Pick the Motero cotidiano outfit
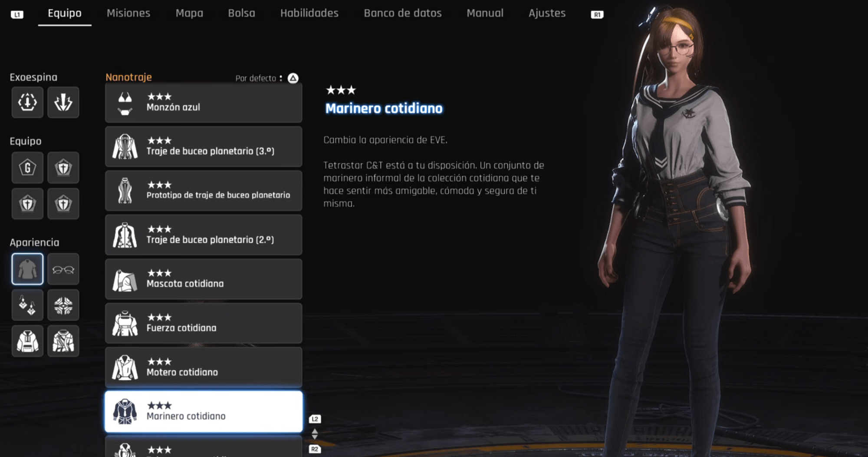The height and width of the screenshot is (457, 868). pyautogui.click(x=204, y=368)
